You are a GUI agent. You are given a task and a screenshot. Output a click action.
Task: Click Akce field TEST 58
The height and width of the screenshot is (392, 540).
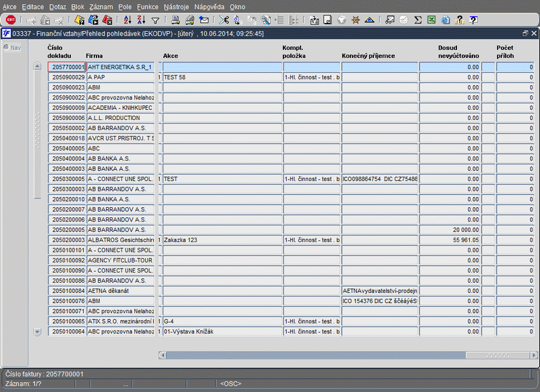tap(222, 78)
